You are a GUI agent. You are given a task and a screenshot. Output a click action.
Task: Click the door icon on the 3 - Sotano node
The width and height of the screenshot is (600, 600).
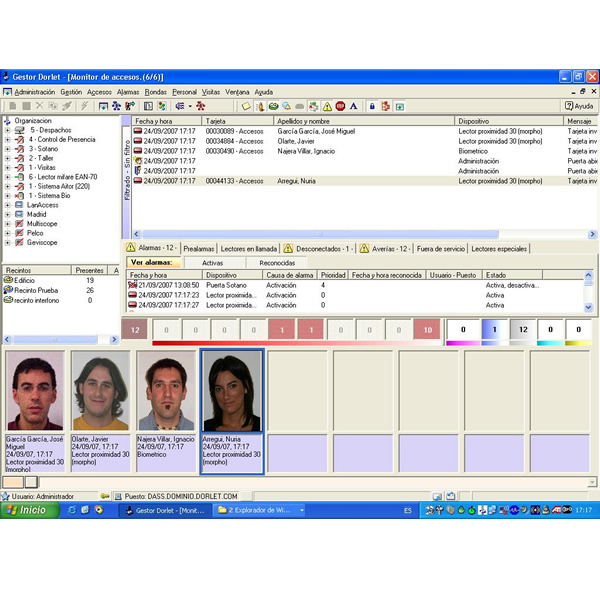(x=19, y=149)
